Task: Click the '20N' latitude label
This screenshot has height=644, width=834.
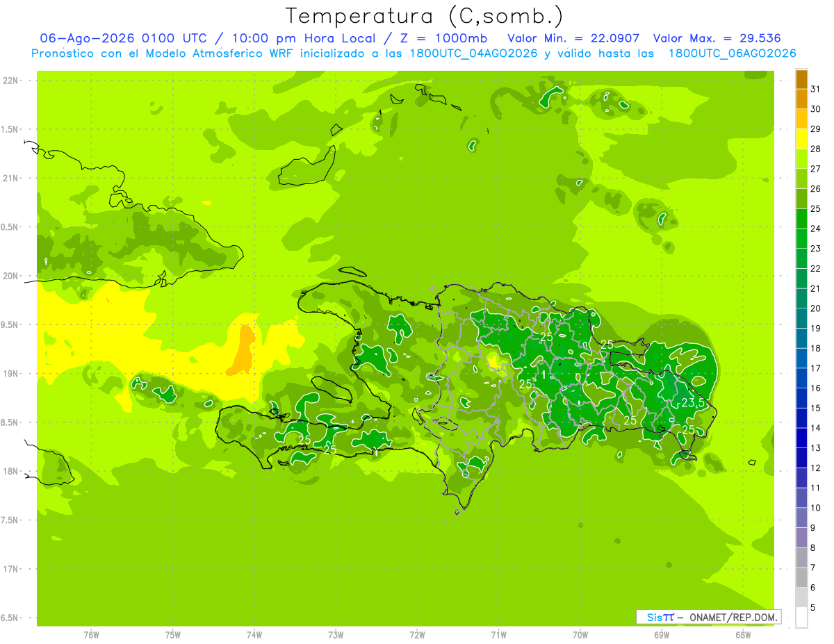Action: [x=11, y=276]
